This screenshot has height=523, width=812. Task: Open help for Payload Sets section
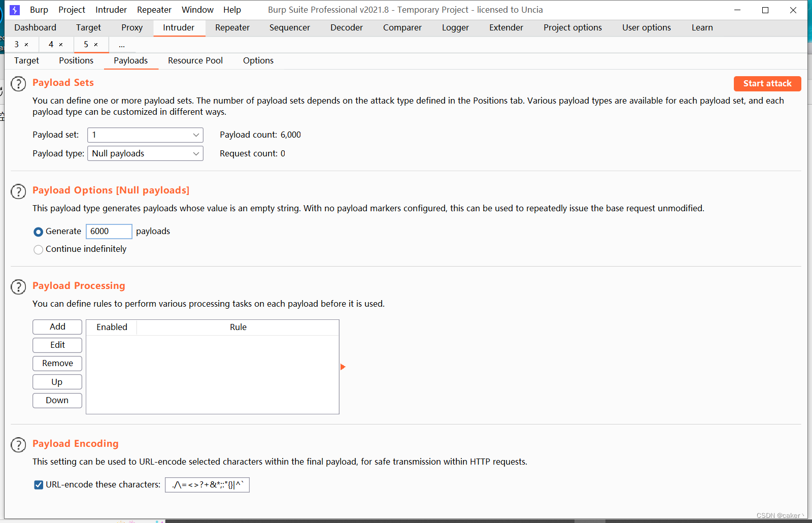(x=18, y=84)
